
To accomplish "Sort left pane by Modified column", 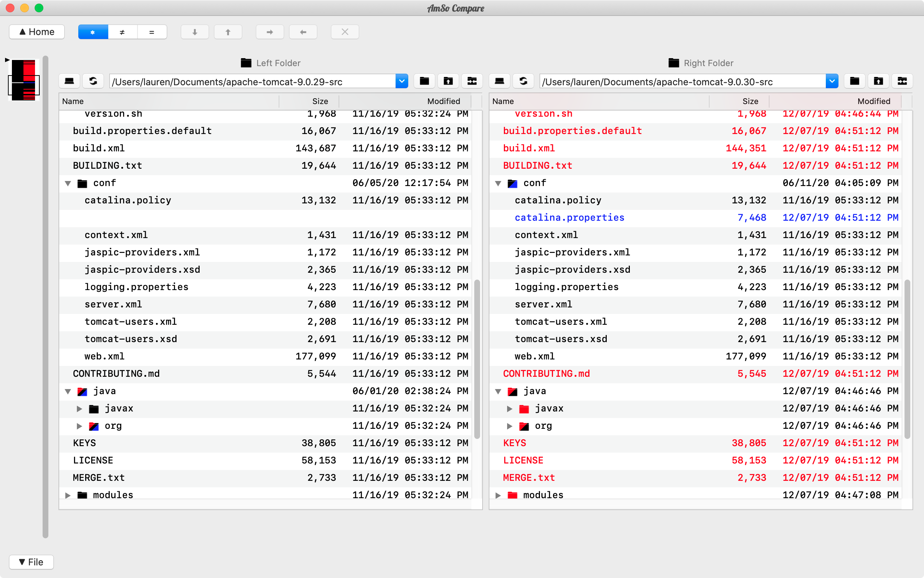I will (405, 101).
